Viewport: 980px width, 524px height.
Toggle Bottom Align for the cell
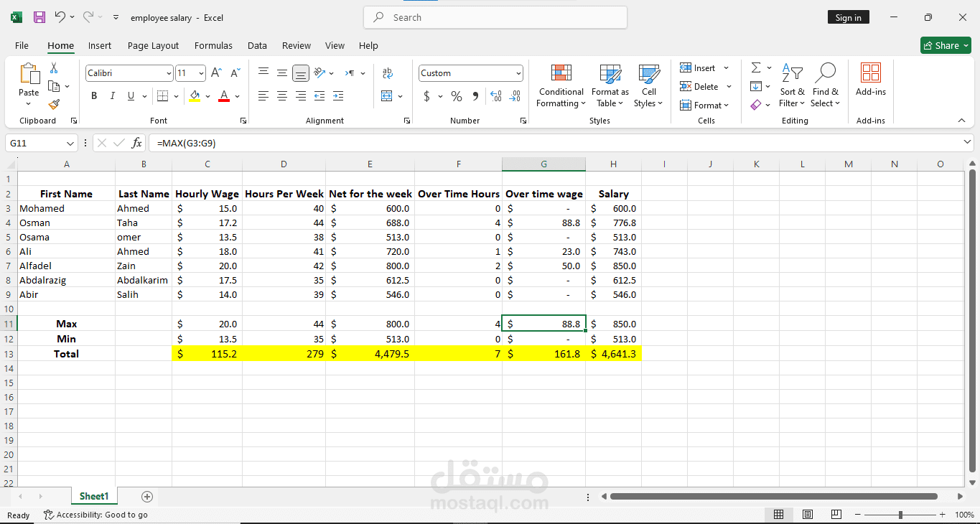pos(301,73)
